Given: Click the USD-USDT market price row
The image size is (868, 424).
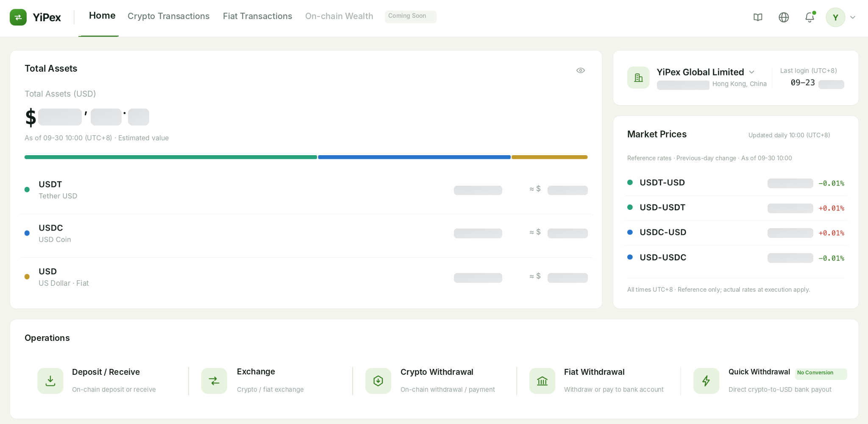Looking at the screenshot, I should (736, 208).
